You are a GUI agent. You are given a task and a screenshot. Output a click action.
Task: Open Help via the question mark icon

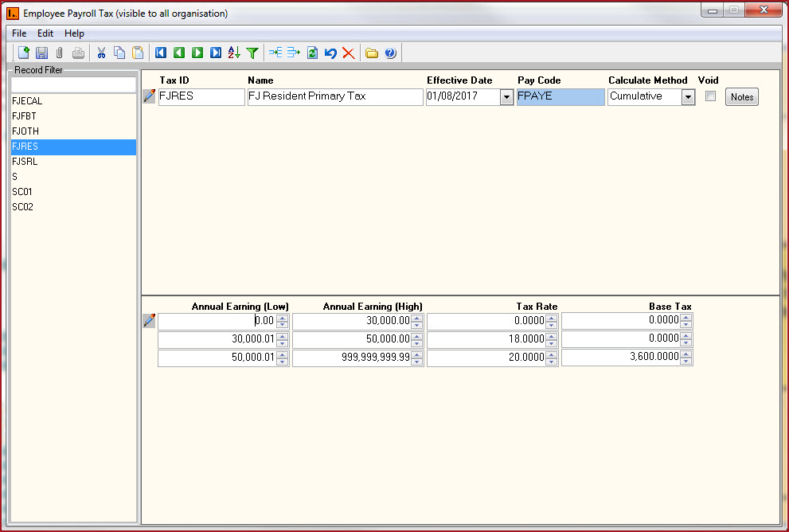[390, 53]
